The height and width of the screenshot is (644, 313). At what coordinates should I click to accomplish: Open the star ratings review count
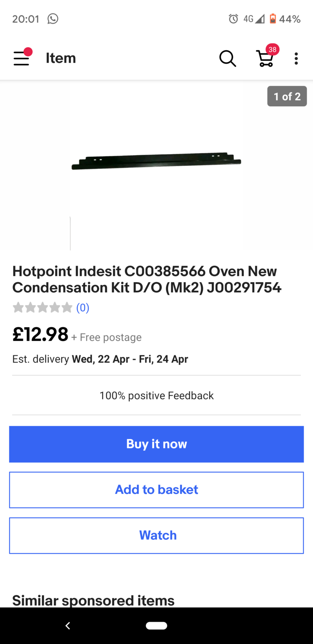pyautogui.click(x=82, y=308)
